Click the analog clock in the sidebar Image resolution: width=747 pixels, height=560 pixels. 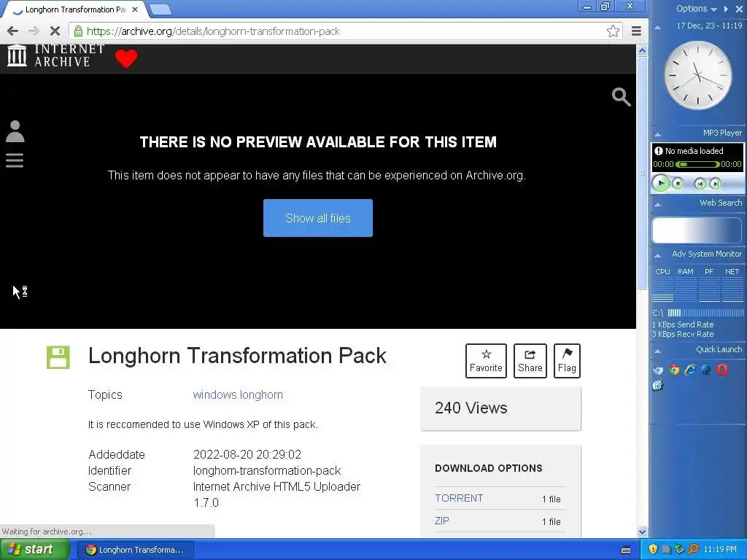[697, 75]
